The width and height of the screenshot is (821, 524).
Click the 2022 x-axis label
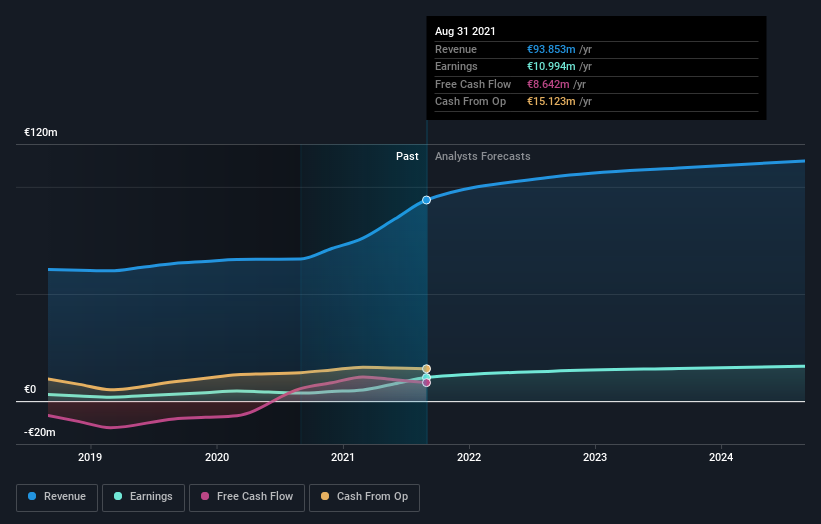tap(469, 457)
